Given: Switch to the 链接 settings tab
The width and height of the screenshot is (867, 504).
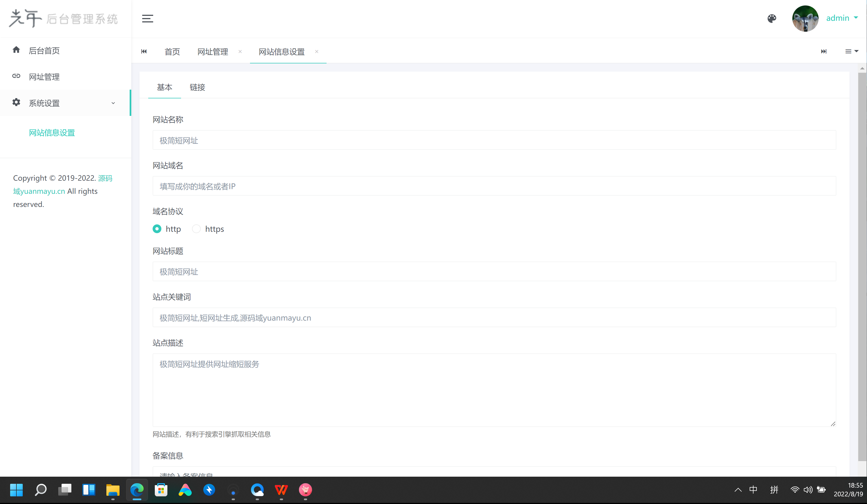Looking at the screenshot, I should (197, 87).
